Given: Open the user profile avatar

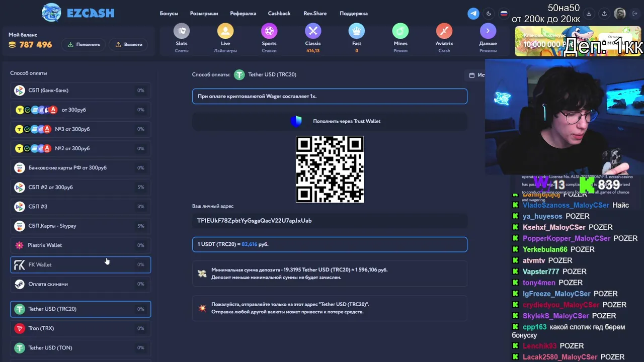Looking at the screenshot, I should 620,14.
